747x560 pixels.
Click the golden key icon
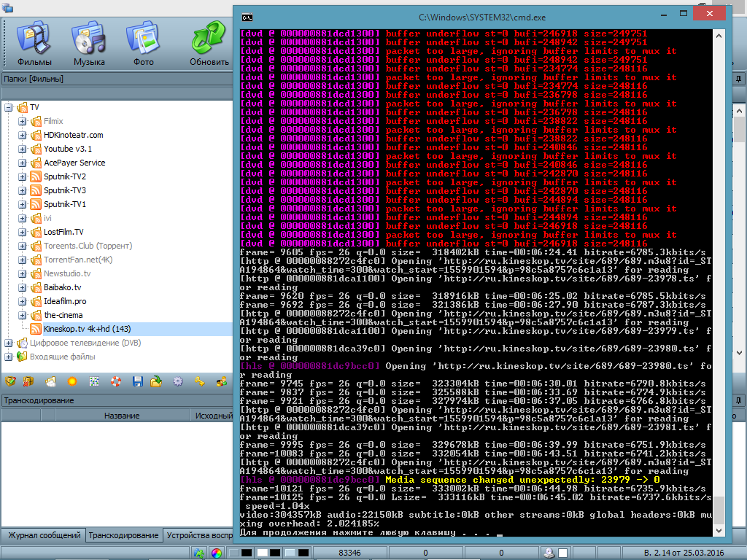tap(199, 381)
